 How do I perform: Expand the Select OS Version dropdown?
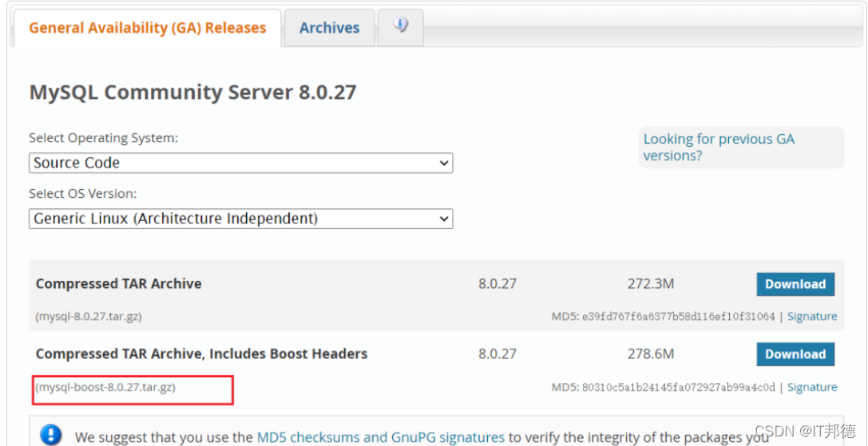pyautogui.click(x=241, y=219)
